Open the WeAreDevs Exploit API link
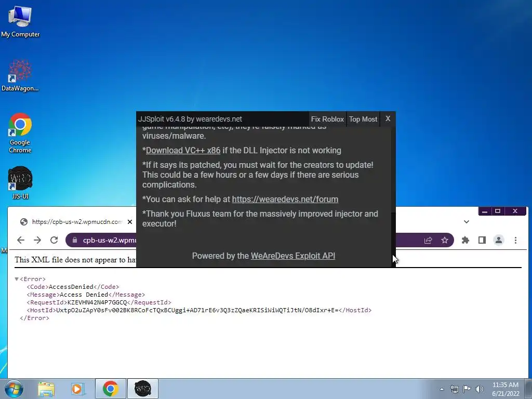 click(293, 256)
